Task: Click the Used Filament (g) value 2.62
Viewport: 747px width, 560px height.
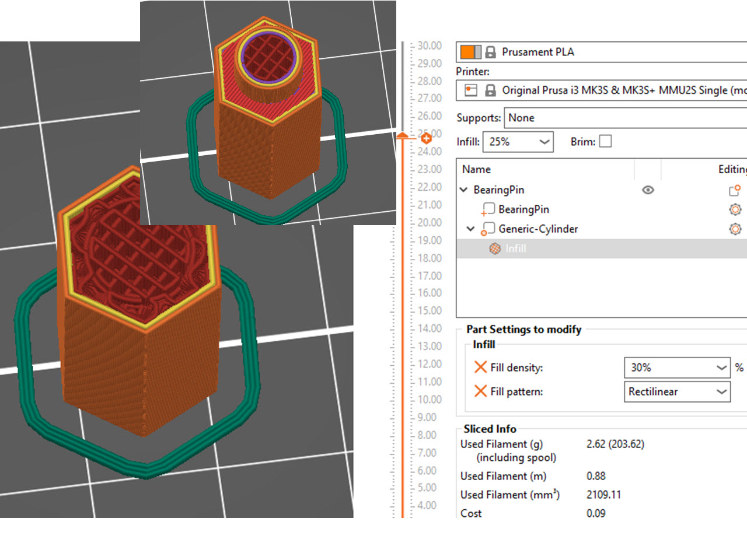Action: tap(595, 444)
